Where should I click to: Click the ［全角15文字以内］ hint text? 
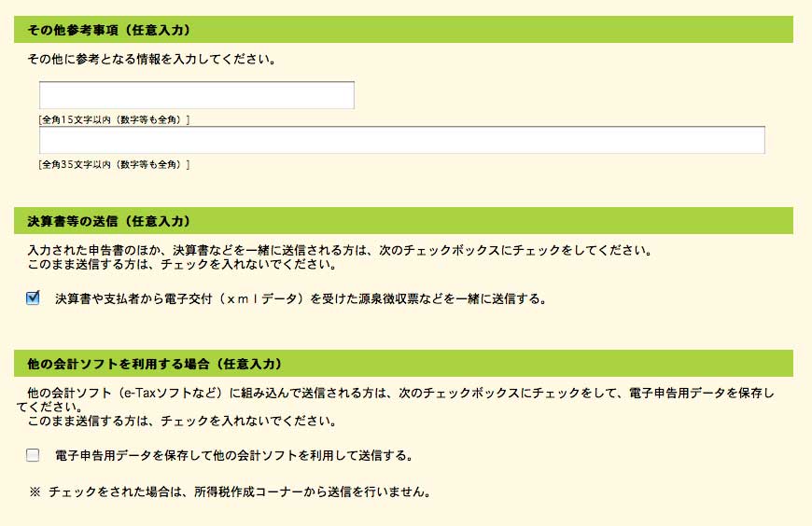[x=114, y=119]
